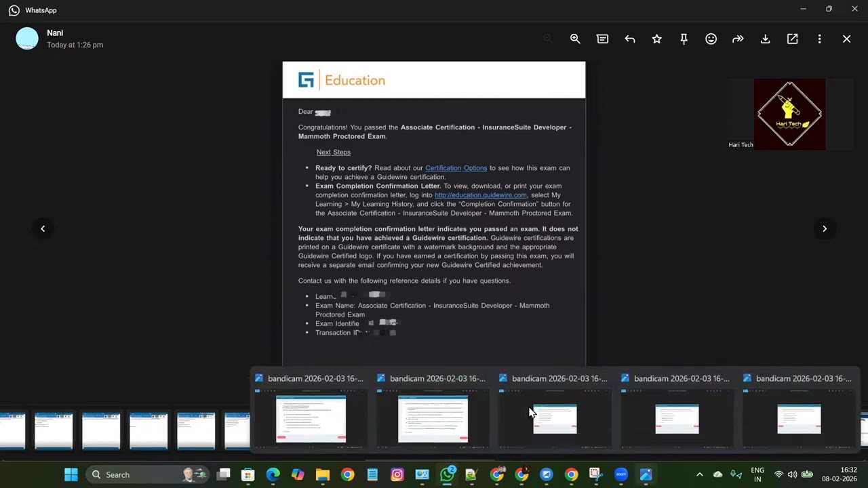Click the Hari Tech video participant tile

(790, 114)
